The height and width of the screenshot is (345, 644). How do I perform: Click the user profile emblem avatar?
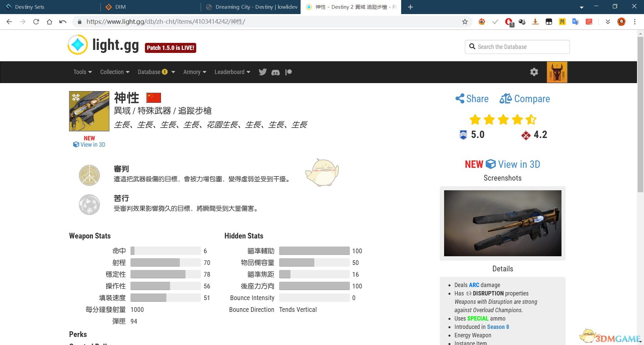click(557, 72)
